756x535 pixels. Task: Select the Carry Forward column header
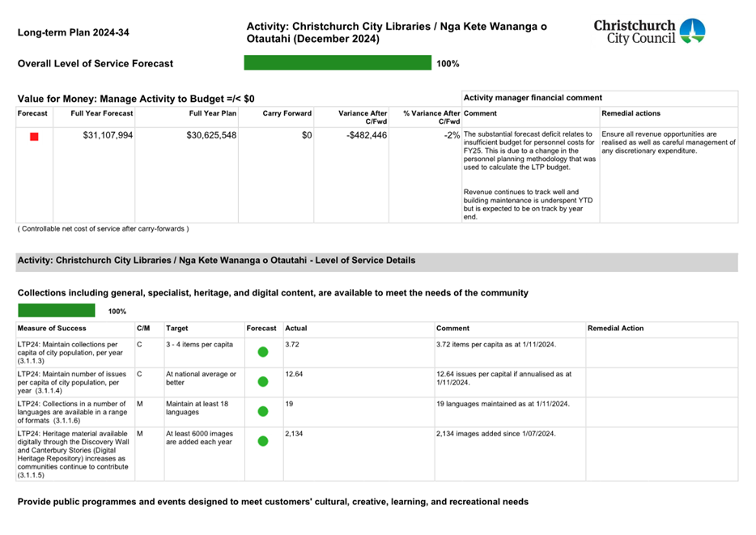pos(287,114)
